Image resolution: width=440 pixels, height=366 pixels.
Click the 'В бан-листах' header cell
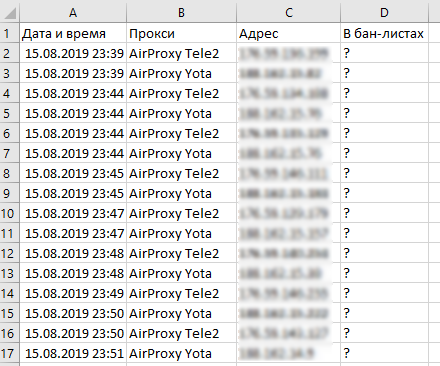(384, 33)
